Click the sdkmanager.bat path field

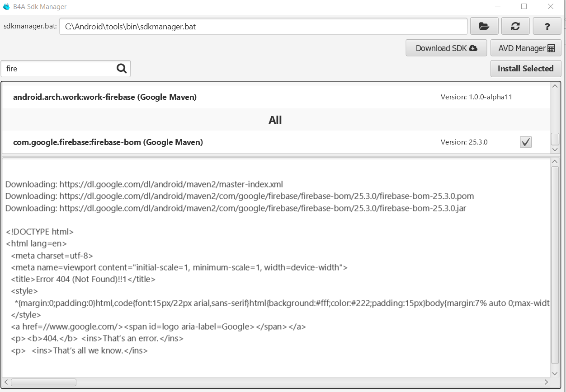click(263, 27)
